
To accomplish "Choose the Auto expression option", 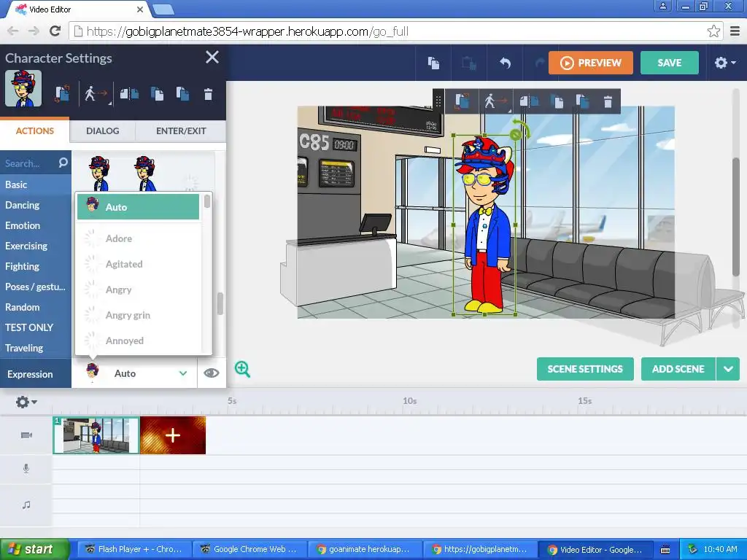I will coord(138,206).
